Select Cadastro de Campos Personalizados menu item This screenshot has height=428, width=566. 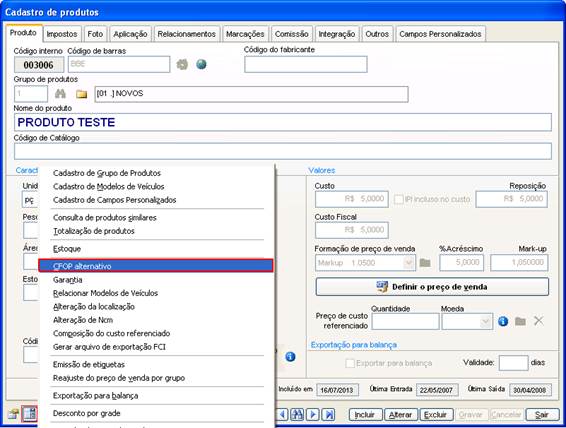[x=156, y=200]
